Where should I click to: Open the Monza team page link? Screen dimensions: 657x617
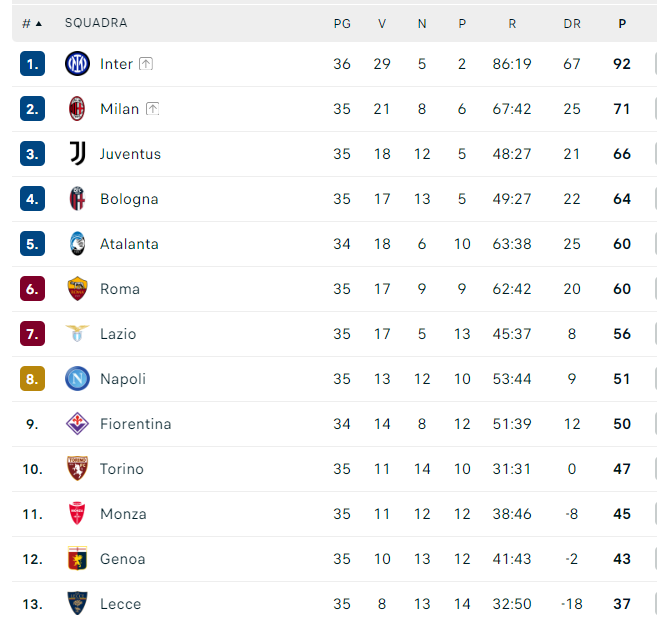click(123, 514)
